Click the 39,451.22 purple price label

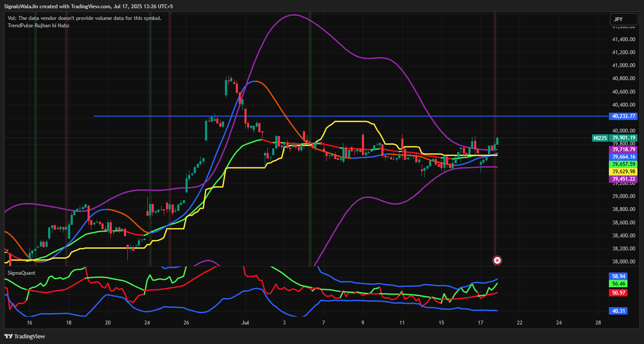[x=624, y=179]
